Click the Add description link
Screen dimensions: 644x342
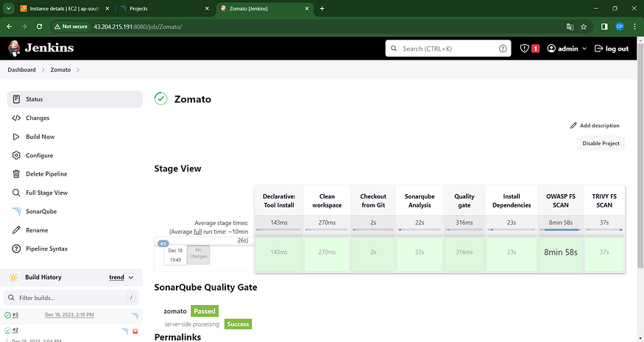(x=595, y=126)
